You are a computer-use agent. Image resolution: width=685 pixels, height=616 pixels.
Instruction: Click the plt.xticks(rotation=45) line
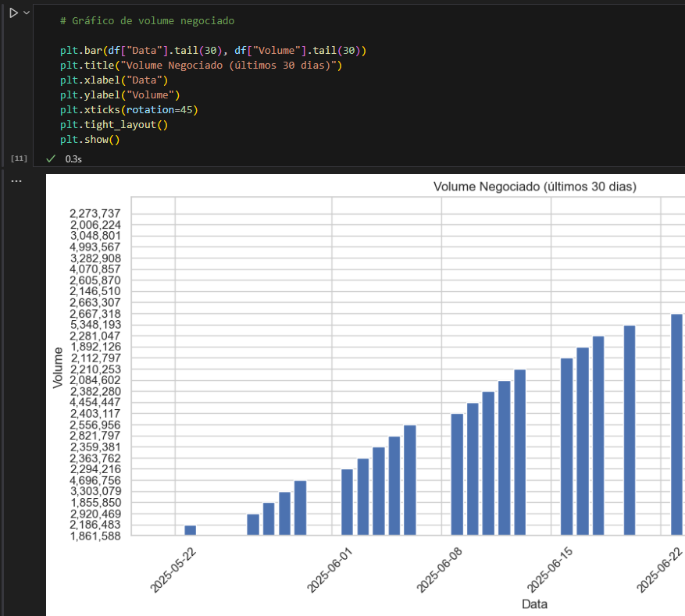pyautogui.click(x=129, y=110)
